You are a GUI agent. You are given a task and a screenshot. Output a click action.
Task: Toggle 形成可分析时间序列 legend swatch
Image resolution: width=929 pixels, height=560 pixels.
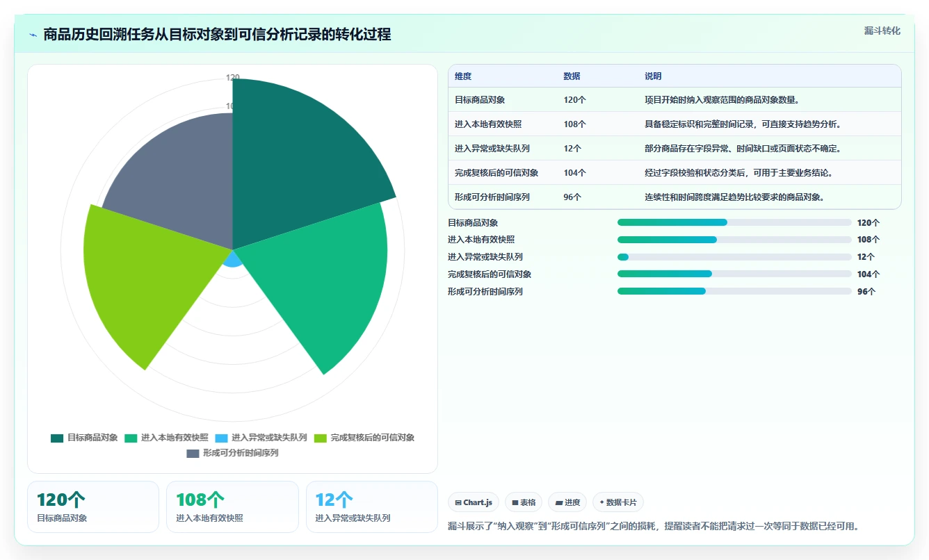click(193, 454)
